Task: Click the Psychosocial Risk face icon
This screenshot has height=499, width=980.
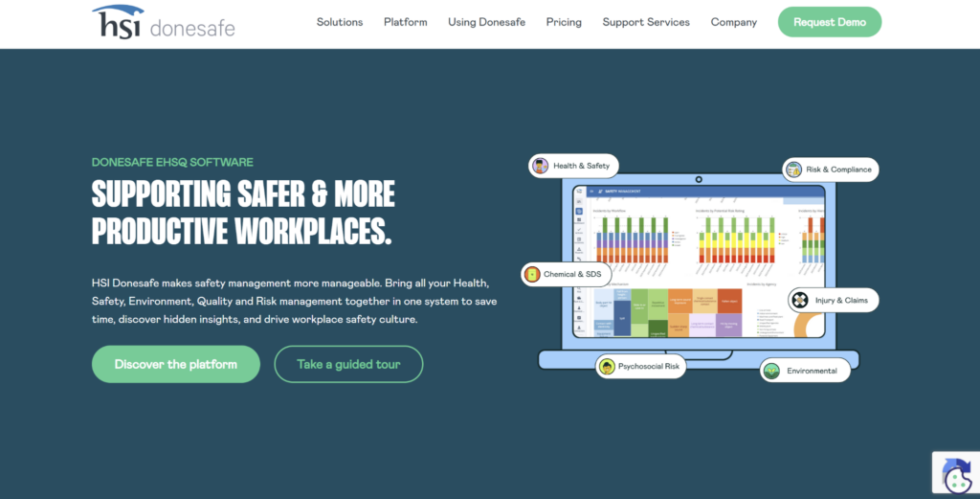Action: coord(606,367)
